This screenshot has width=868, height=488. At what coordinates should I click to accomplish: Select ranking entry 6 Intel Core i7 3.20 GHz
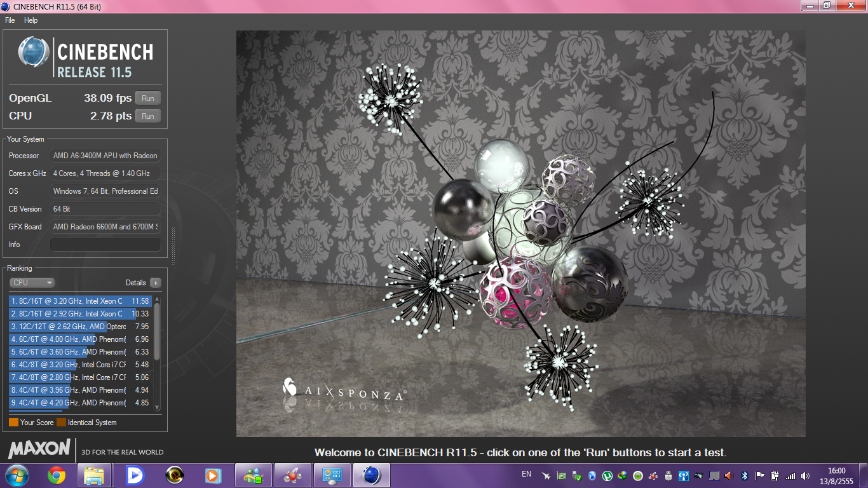(x=80, y=365)
